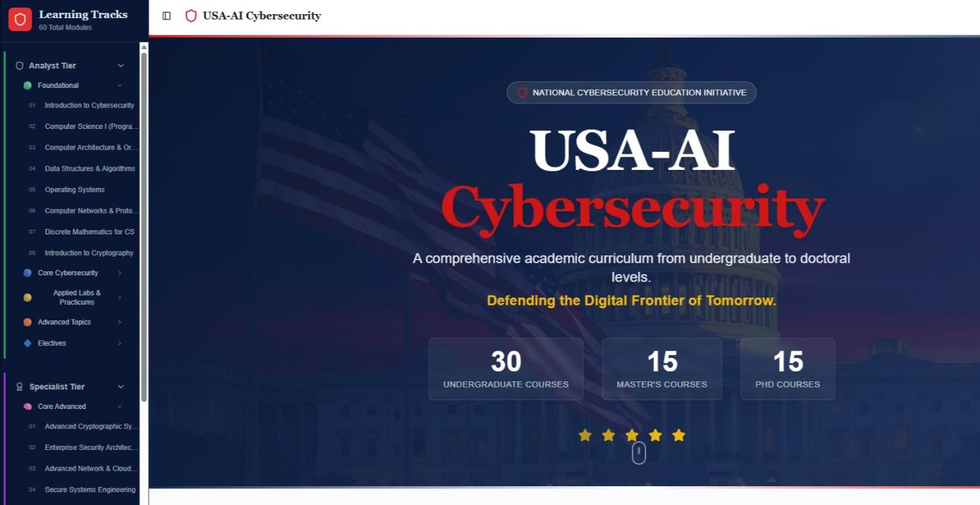The height and width of the screenshot is (505, 980).
Task: Click the scroll-down indicator below the stars
Action: point(638,453)
